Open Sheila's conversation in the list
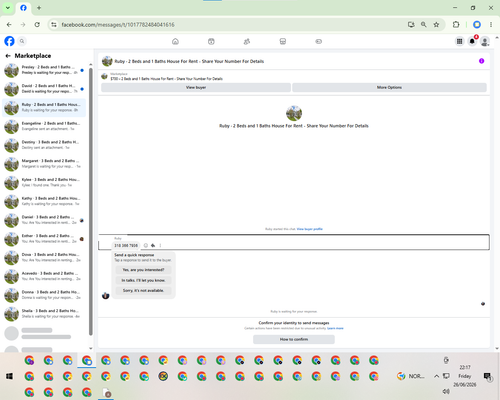Screen dimensions: 500x400 click(x=44, y=313)
